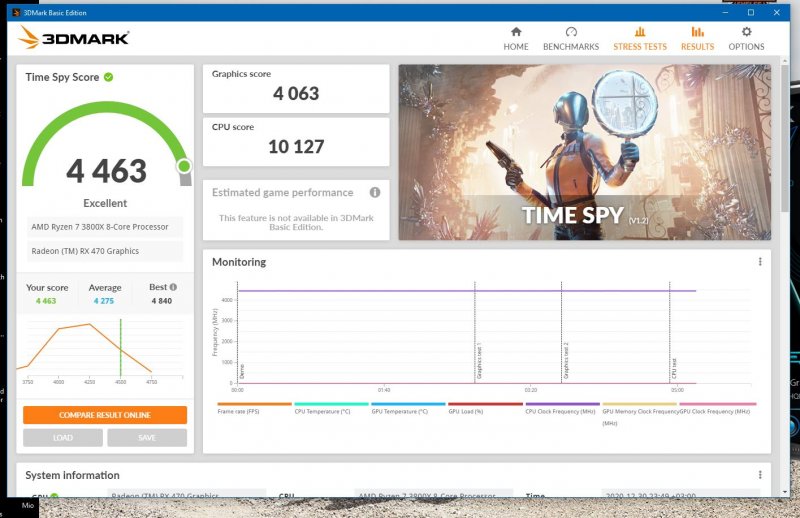Click the Load button
The height and width of the screenshot is (518, 800).
[x=63, y=437]
